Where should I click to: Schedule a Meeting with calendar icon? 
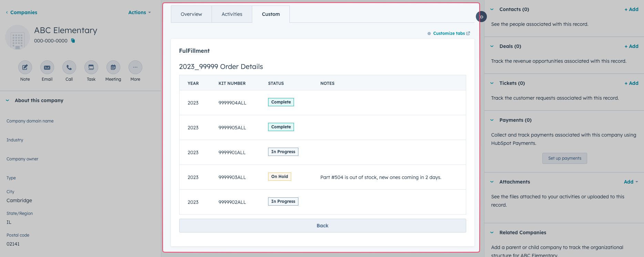[x=113, y=67]
